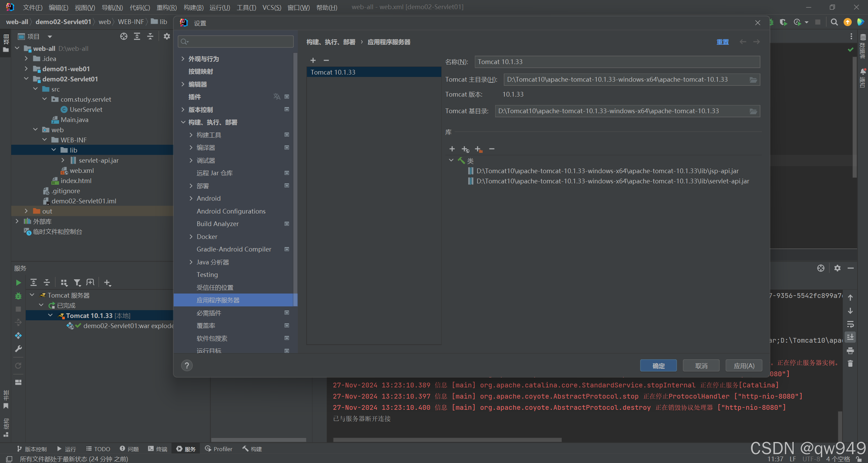Click the green run icon in Services toolbar
The width and height of the screenshot is (868, 463).
[x=18, y=282]
